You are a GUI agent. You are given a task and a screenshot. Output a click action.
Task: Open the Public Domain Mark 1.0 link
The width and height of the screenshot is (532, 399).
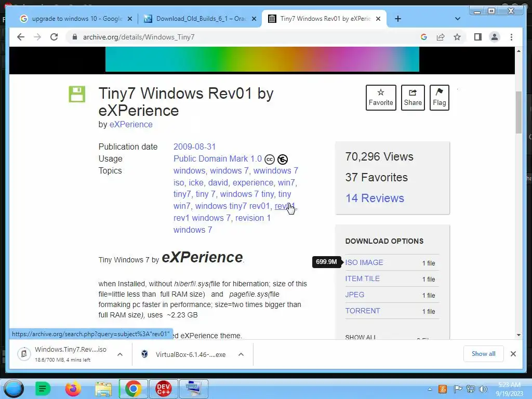click(218, 159)
